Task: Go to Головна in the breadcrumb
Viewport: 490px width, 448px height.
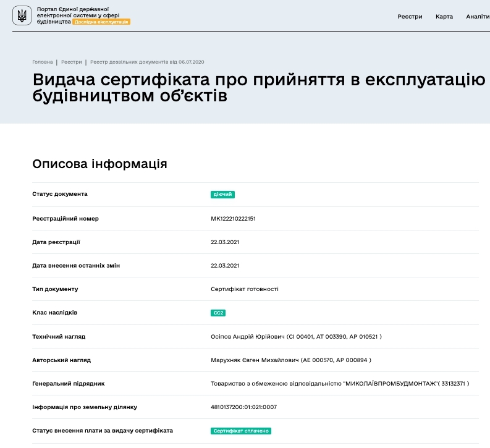Action: [x=43, y=62]
